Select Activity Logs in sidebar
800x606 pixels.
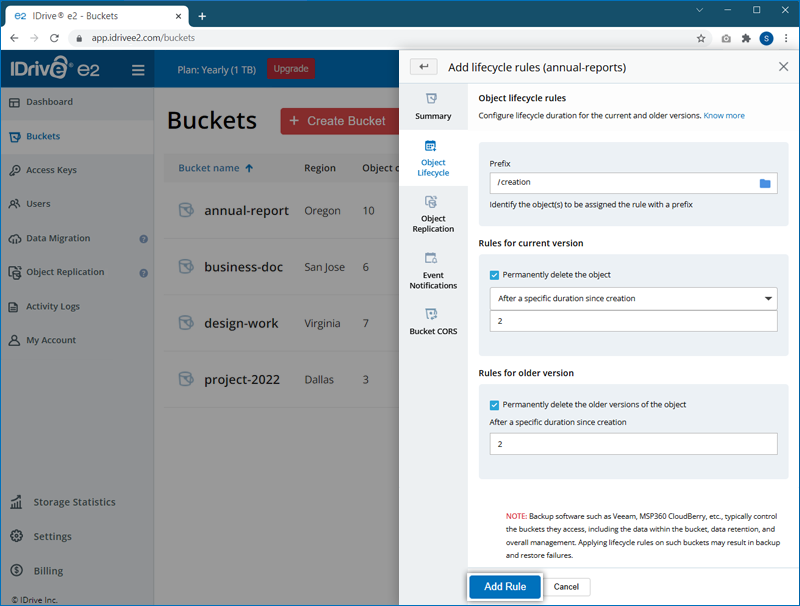click(x=52, y=307)
